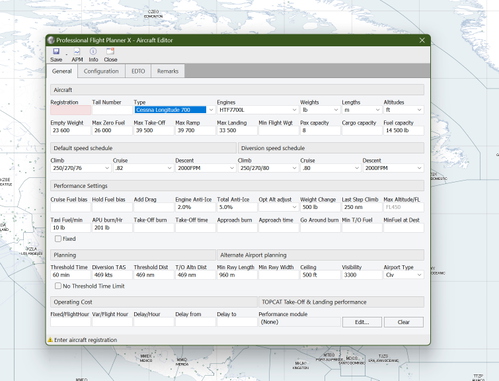Click the Weight Change field
499x381 pixels.
(320, 207)
